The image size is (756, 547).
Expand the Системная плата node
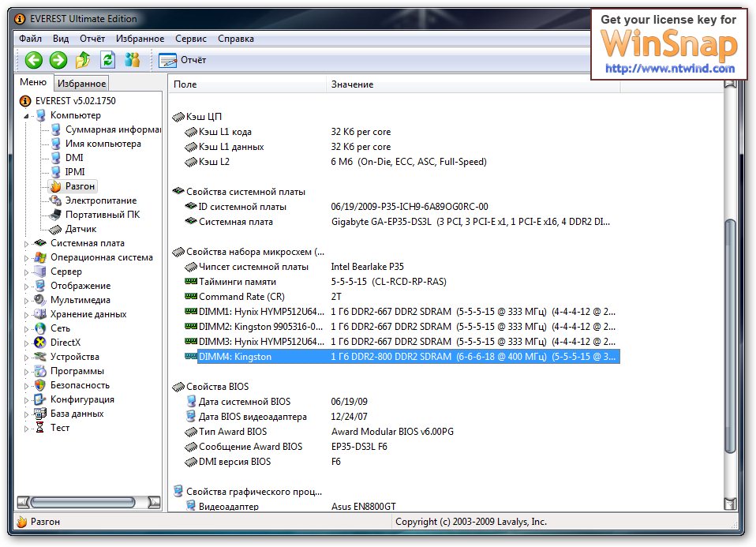pos(27,244)
